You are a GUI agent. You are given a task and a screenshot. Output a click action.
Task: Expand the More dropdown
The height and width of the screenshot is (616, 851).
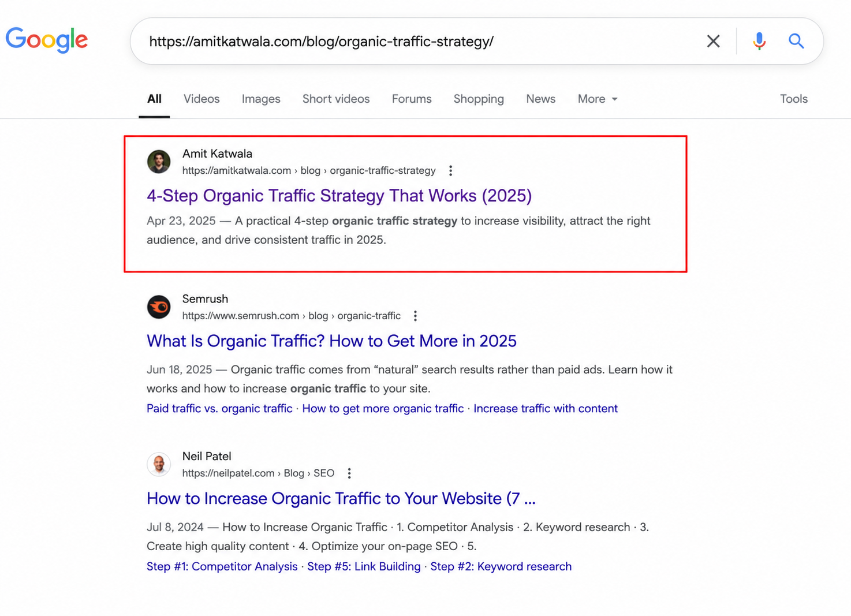598,99
